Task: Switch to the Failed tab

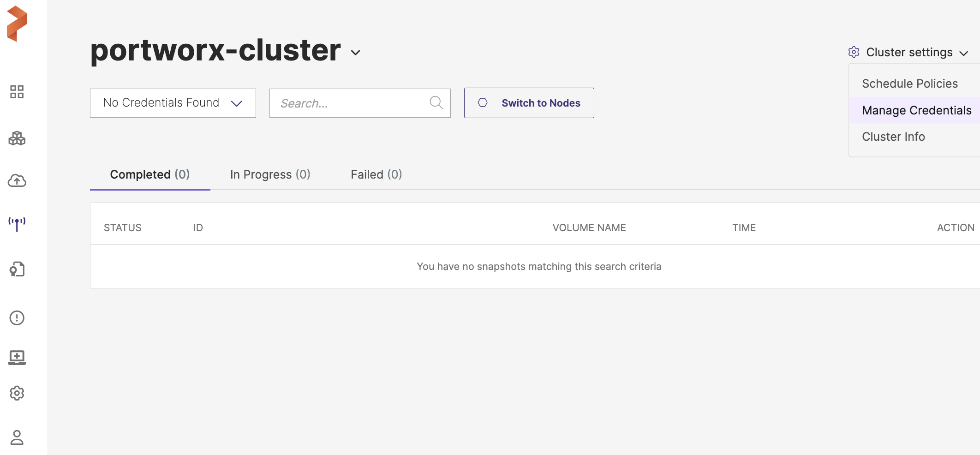Action: (x=376, y=174)
